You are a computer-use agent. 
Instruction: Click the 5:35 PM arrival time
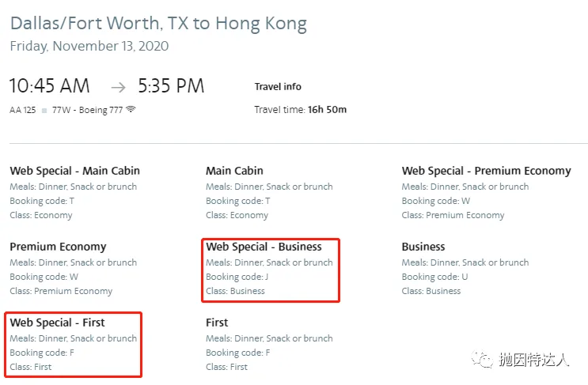click(x=171, y=85)
